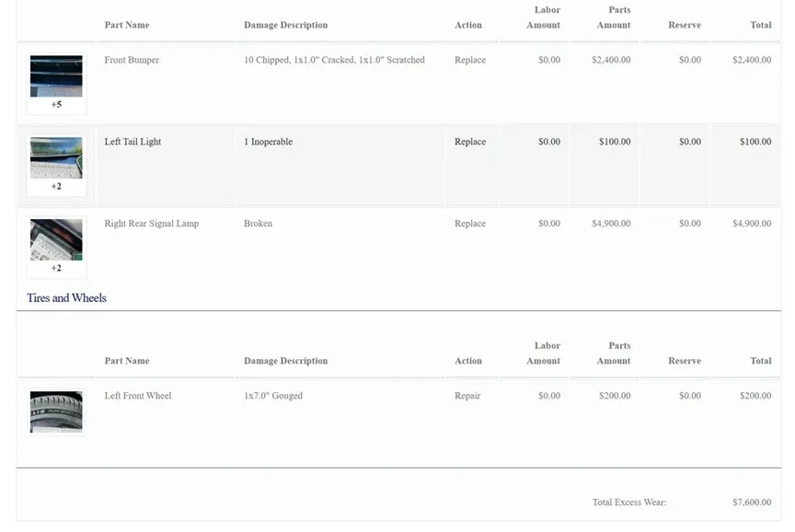Screen dimensions: 795x532
Task: Show the +5 more Front Bumper photos
Action: coord(56,105)
